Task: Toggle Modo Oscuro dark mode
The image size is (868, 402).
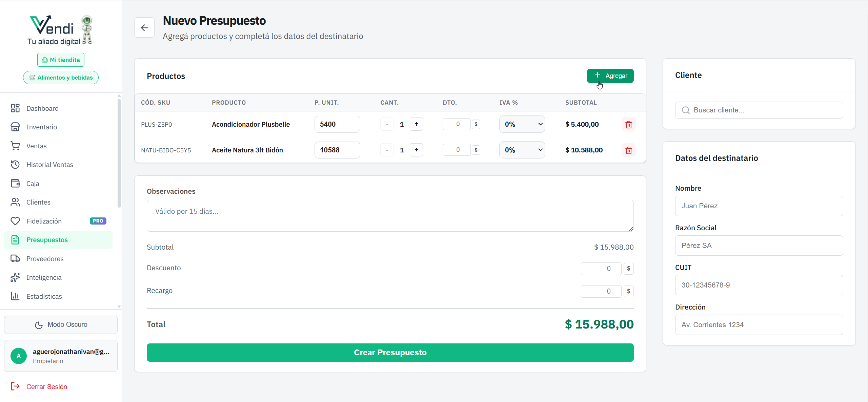Action: [x=61, y=325]
